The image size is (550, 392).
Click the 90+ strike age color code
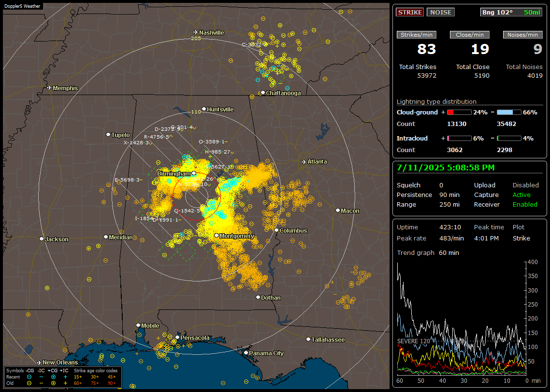112,383
